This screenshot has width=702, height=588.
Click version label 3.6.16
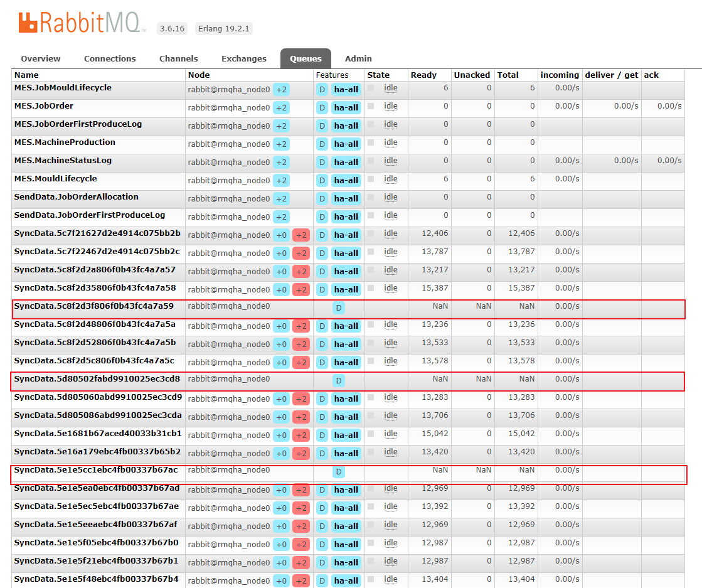pos(173,29)
